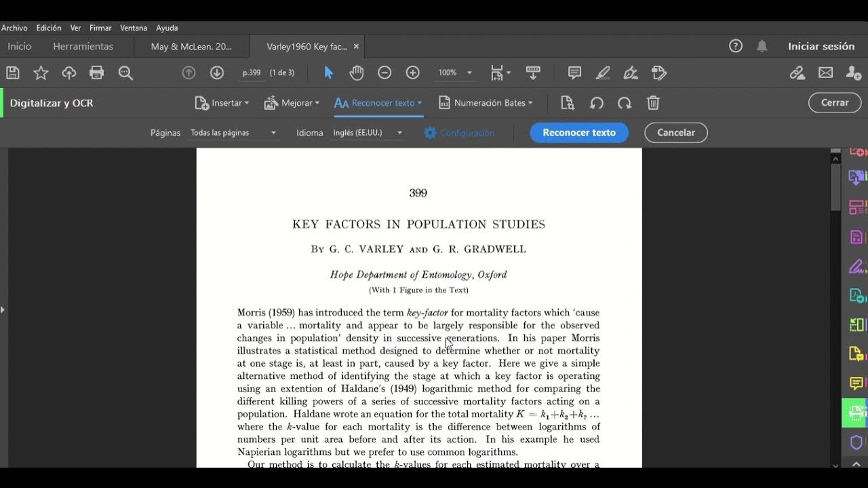Click Iniciar sesión to sign in
Image resolution: width=868 pixels, height=488 pixels.
821,46
